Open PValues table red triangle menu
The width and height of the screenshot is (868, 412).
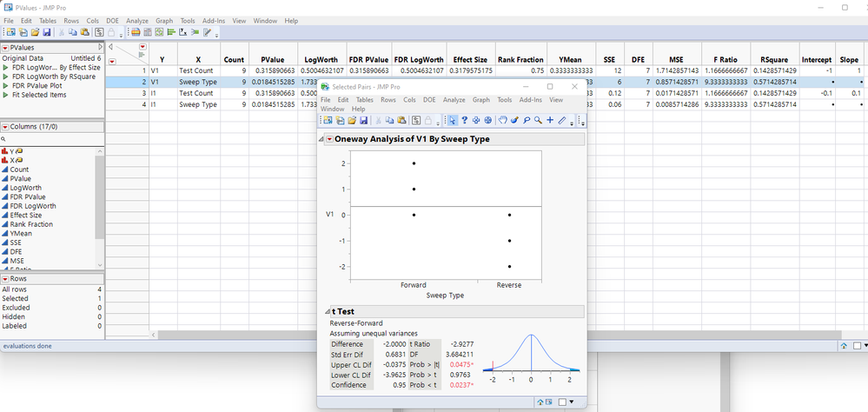tap(5, 48)
